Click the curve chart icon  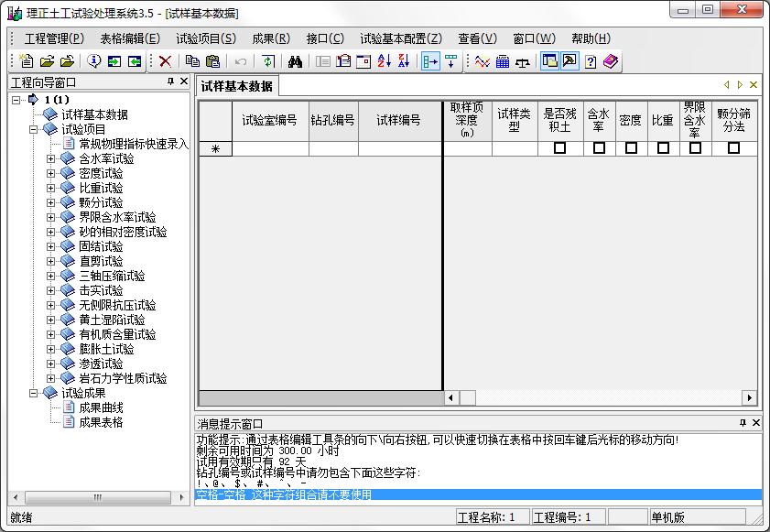(x=483, y=61)
